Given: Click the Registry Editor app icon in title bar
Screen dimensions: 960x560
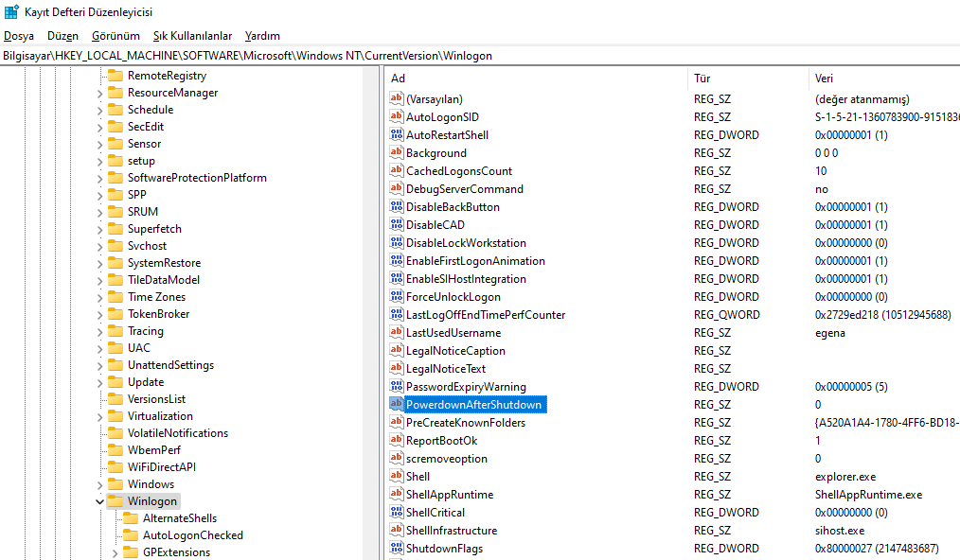Looking at the screenshot, I should (11, 11).
